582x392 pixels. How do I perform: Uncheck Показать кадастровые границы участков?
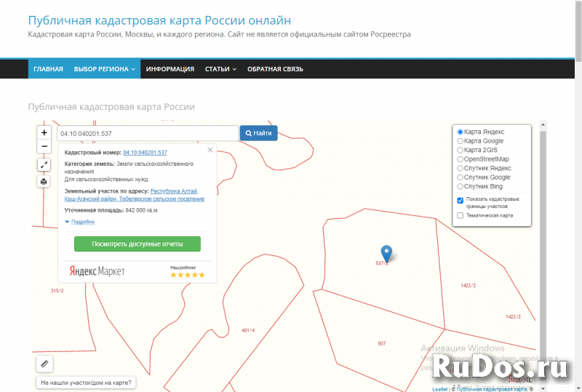(461, 201)
